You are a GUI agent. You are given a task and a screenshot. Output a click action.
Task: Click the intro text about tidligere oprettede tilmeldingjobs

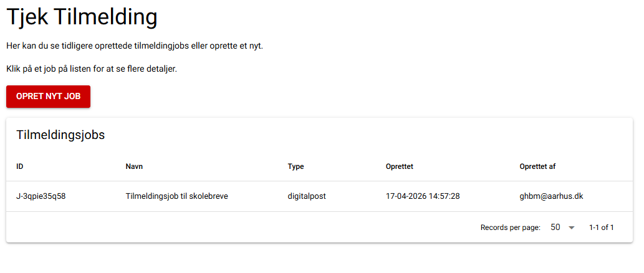click(x=135, y=46)
